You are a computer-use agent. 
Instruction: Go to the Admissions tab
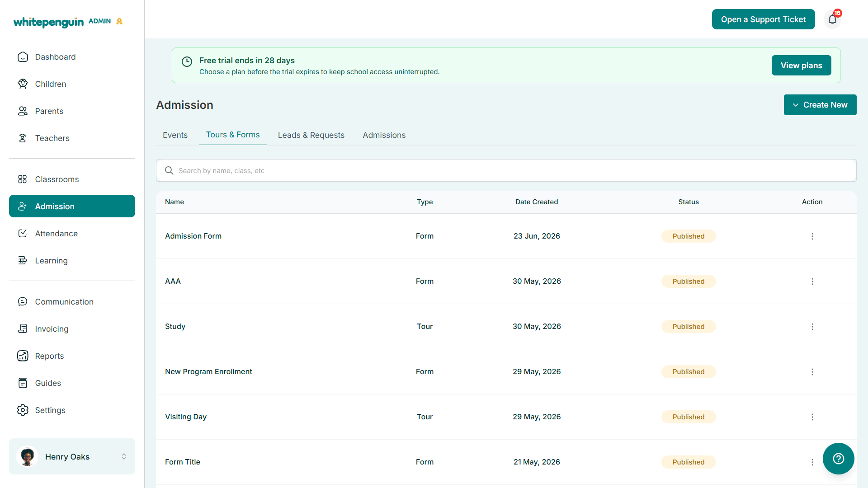point(384,135)
